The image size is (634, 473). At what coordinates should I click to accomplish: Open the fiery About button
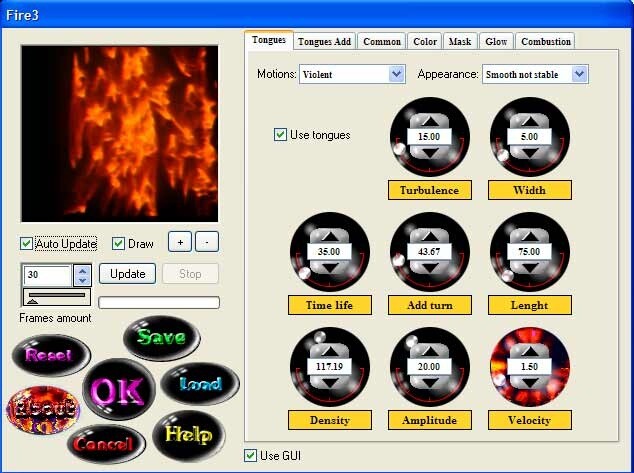click(43, 410)
